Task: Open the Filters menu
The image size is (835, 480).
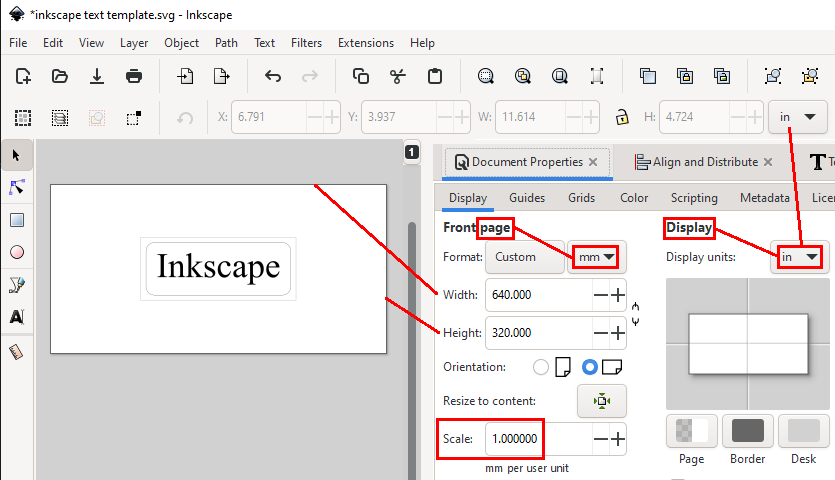Action: coord(306,43)
